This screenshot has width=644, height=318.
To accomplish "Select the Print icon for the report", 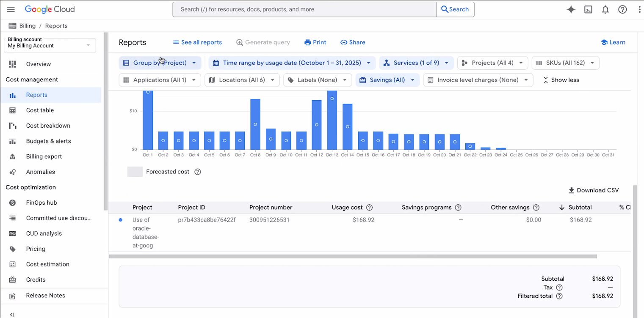I will point(315,42).
